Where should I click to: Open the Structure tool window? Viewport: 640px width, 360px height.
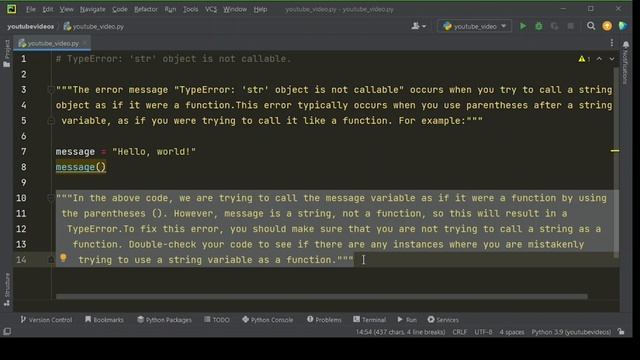point(7,289)
